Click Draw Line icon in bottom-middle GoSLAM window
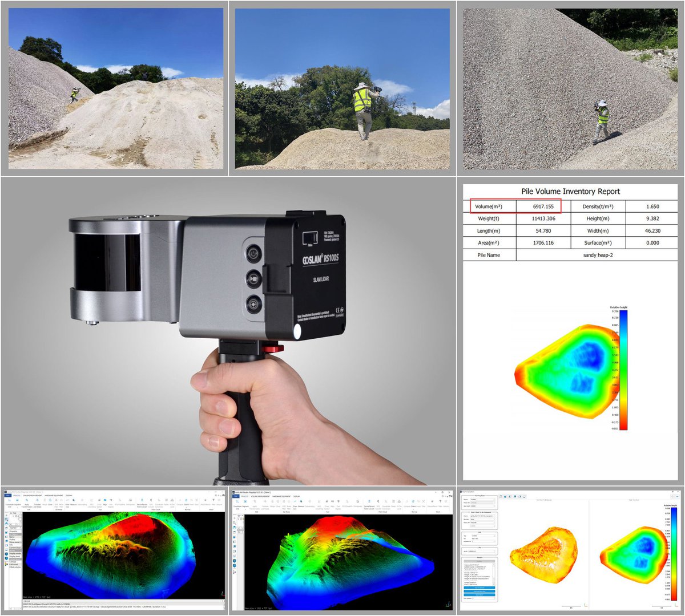This screenshot has width=685, height=616. click(295, 502)
